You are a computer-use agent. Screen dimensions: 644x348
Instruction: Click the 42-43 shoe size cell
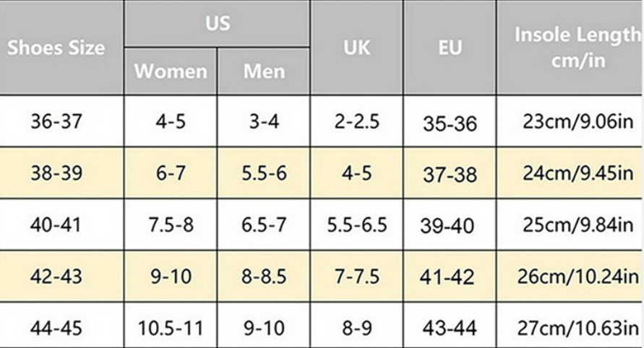tap(56, 277)
